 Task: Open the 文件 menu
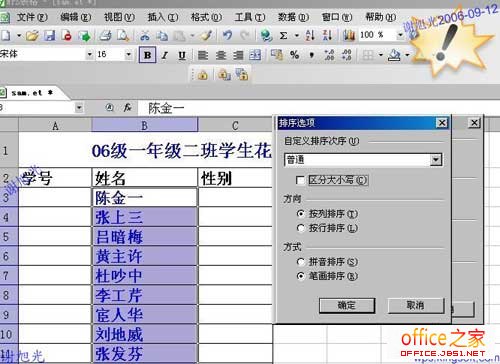[32, 17]
